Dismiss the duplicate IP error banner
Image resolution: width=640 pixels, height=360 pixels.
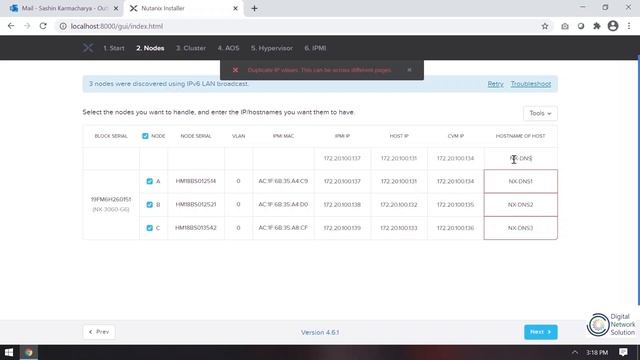pos(409,70)
